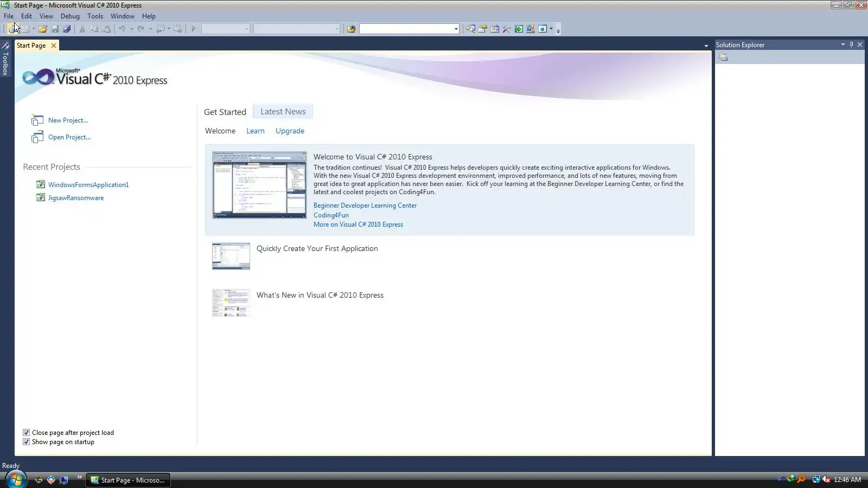Open the active files list dropdown arrow
This screenshot has height=488, width=868.
coord(706,46)
